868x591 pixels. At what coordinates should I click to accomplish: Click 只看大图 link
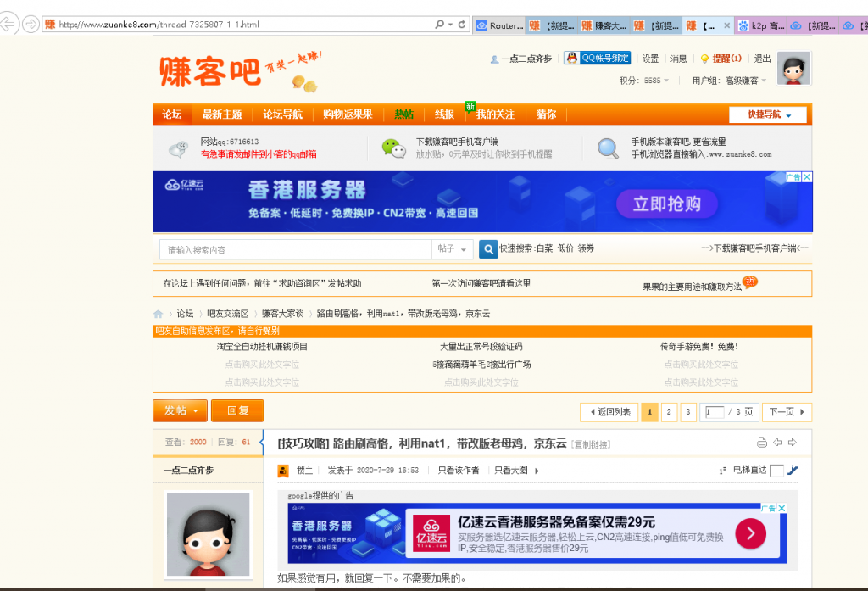click(x=511, y=471)
